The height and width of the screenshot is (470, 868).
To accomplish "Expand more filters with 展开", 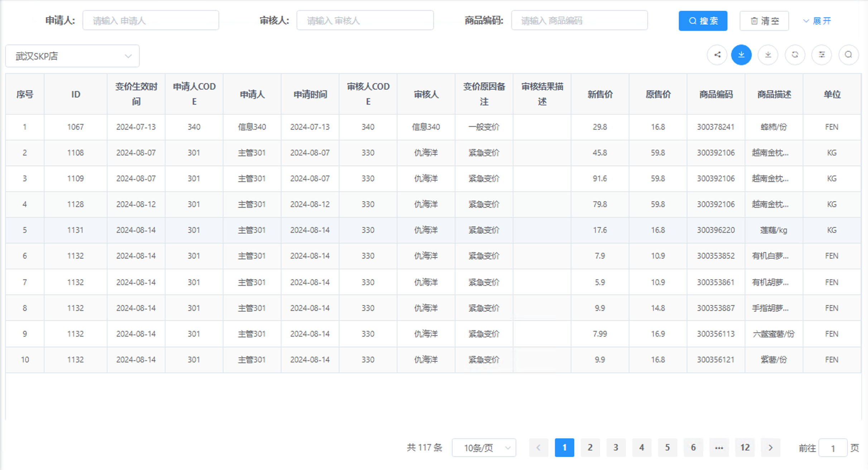I will tap(817, 21).
